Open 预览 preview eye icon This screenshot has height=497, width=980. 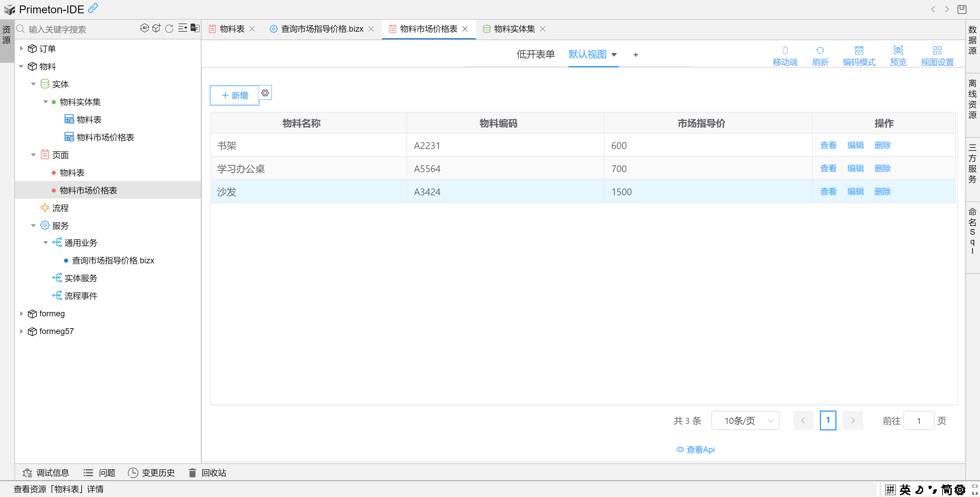898,50
